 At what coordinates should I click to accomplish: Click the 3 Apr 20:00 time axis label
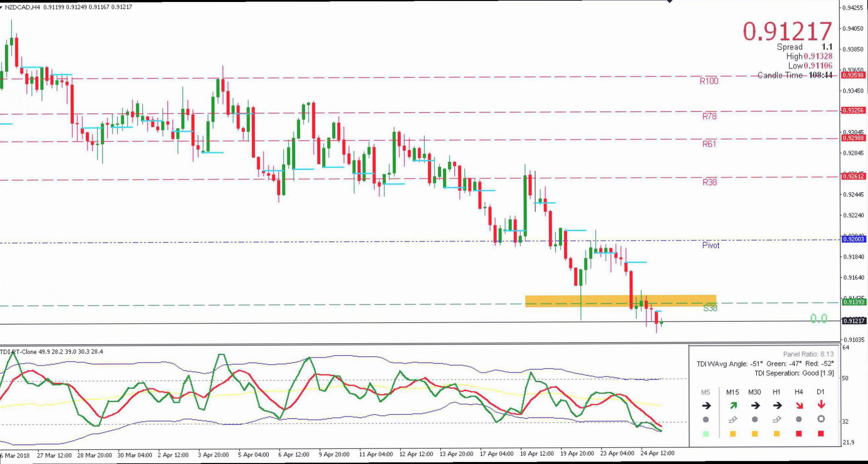point(213,455)
